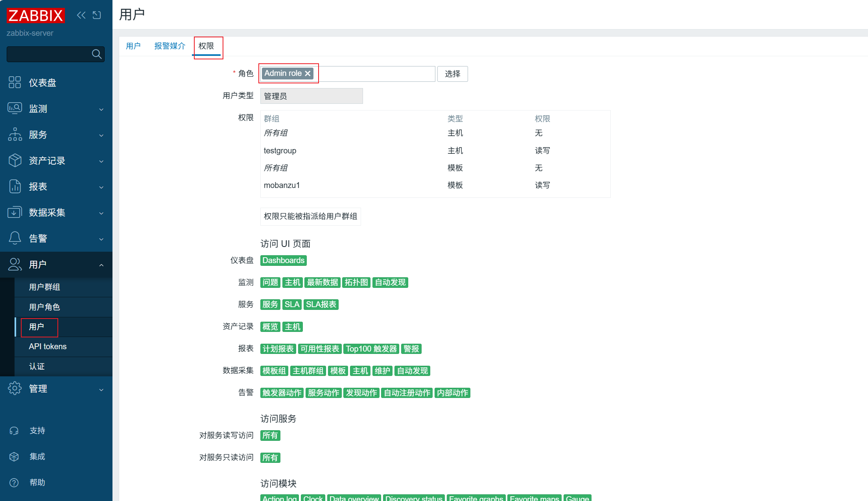
Task: Open 用户群组 submenu item
Action: 44,287
